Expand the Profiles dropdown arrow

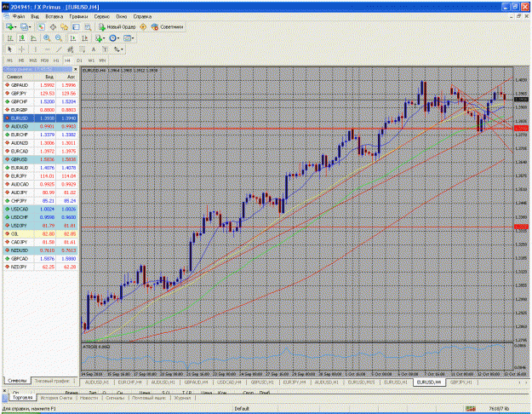tap(30, 26)
